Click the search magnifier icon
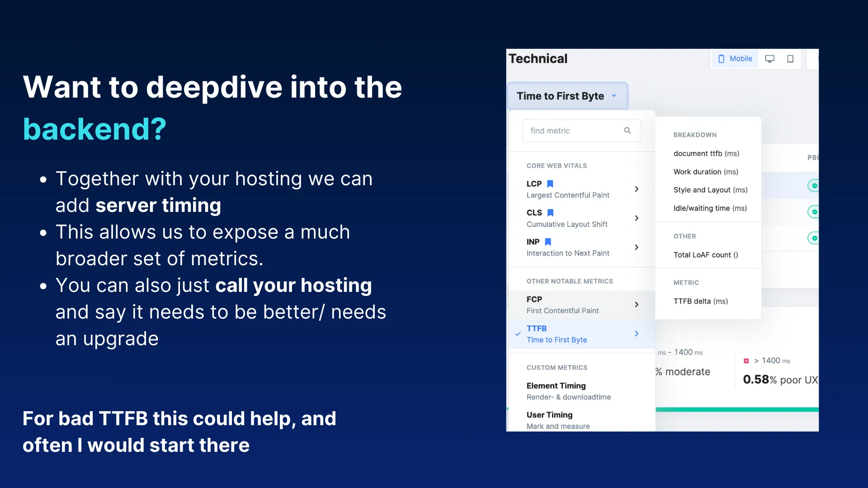 pyautogui.click(x=627, y=131)
